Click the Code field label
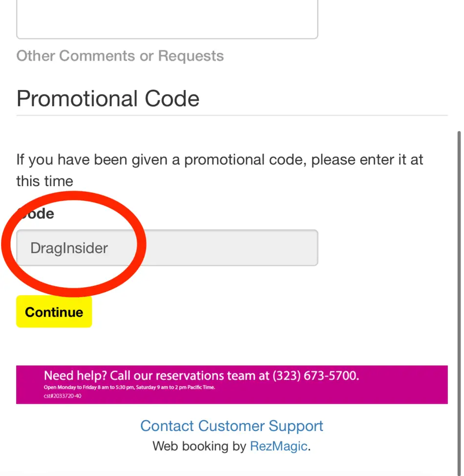The image size is (464, 476). (x=35, y=213)
